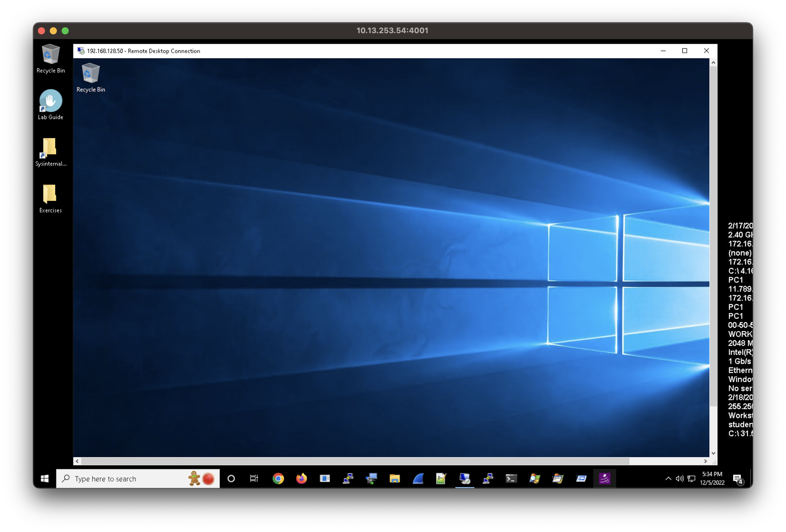Open the clock showing 5:34 PM
This screenshot has height=532, width=786.
click(712, 478)
